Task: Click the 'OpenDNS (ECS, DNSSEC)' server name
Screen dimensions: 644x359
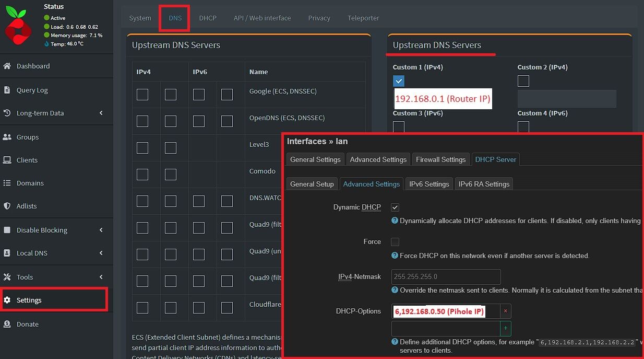Action: pos(287,118)
